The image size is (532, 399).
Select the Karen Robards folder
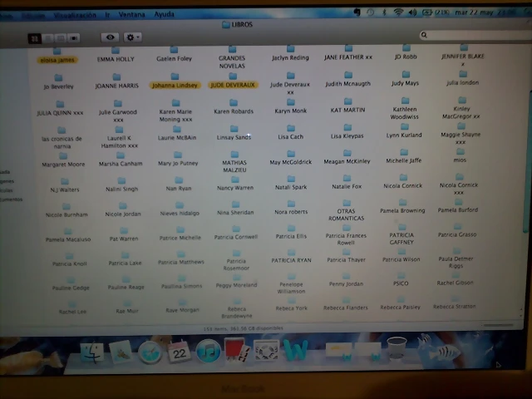click(x=234, y=107)
